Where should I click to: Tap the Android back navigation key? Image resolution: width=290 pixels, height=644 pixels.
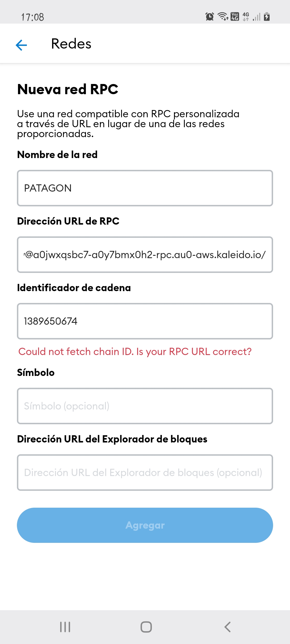click(227, 627)
